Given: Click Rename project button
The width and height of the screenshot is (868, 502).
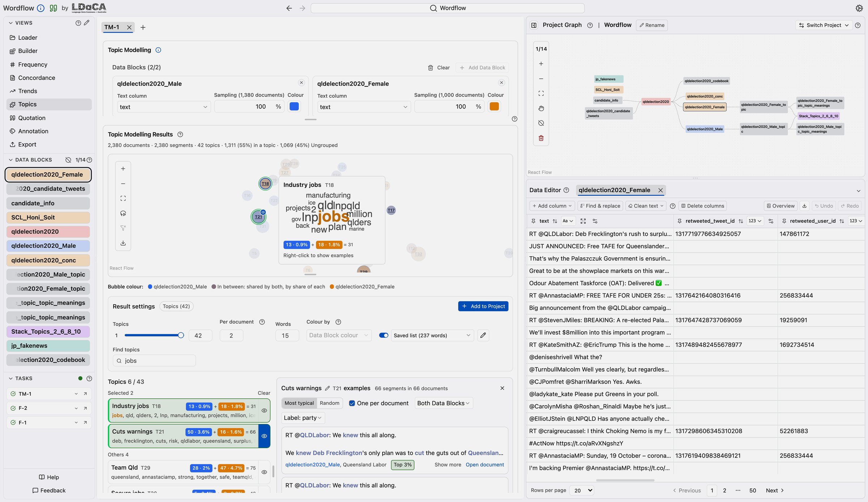Looking at the screenshot, I should pyautogui.click(x=652, y=25).
